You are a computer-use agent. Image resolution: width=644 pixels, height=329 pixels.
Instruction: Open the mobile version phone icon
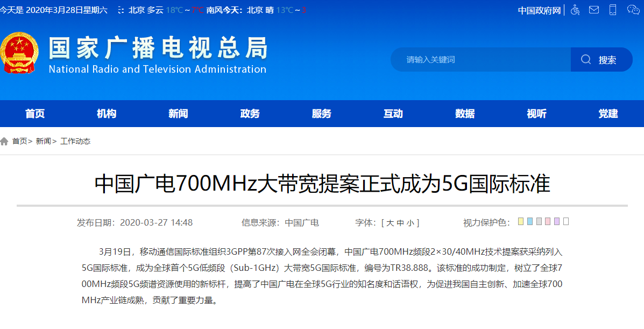612,10
